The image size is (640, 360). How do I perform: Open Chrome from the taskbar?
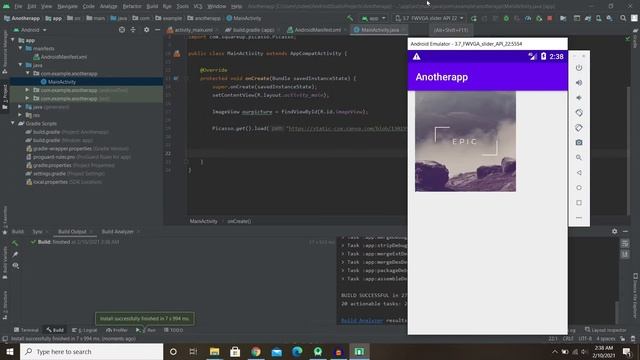pyautogui.click(x=256, y=351)
